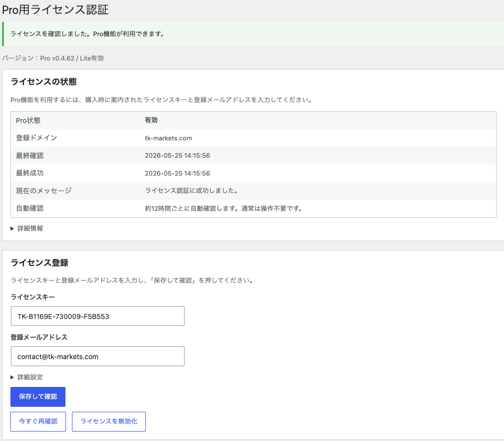Click the 保存して確認 button
The image size is (504, 441).
click(x=38, y=397)
